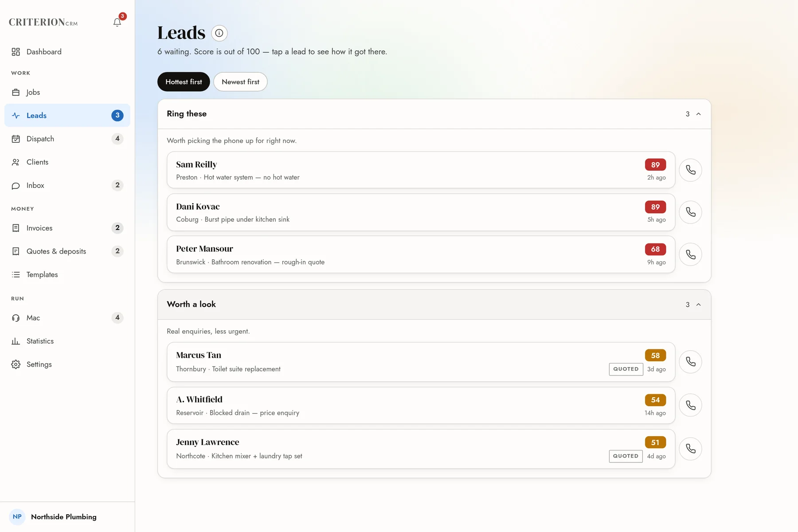This screenshot has height=532, width=798.
Task: Select the Hottest first sort option
Action: click(184, 82)
